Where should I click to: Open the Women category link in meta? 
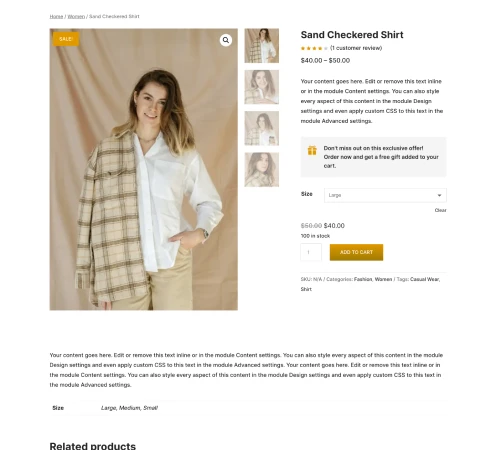pyautogui.click(x=383, y=279)
